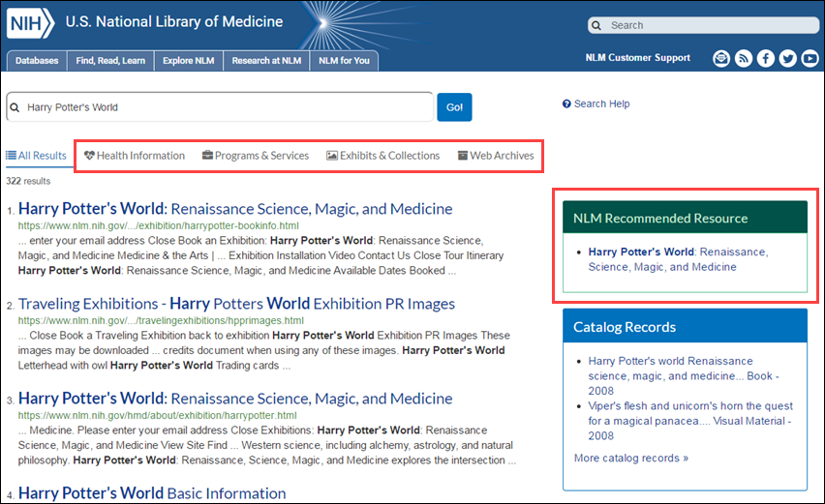The height and width of the screenshot is (504, 825).
Task: Click the Go! search button
Action: click(454, 107)
